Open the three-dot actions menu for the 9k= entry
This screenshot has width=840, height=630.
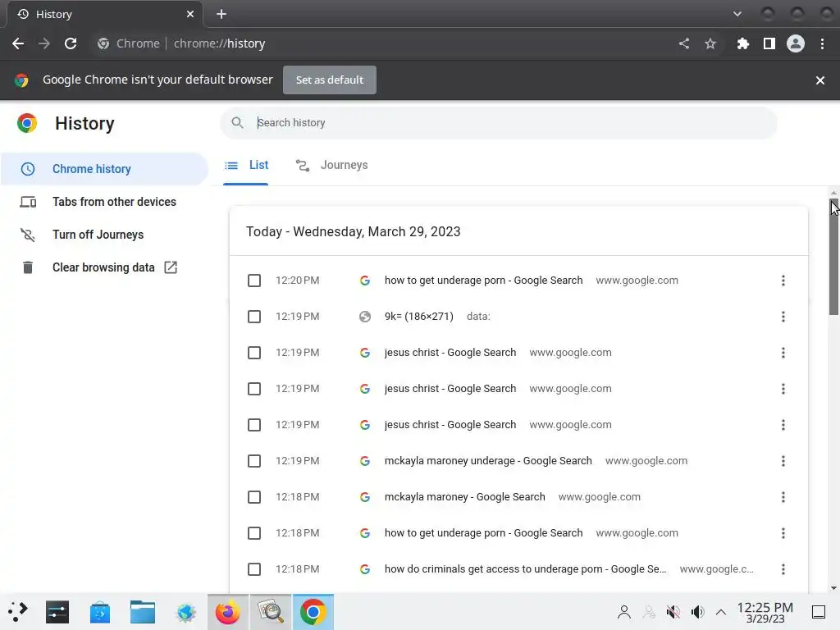click(783, 317)
